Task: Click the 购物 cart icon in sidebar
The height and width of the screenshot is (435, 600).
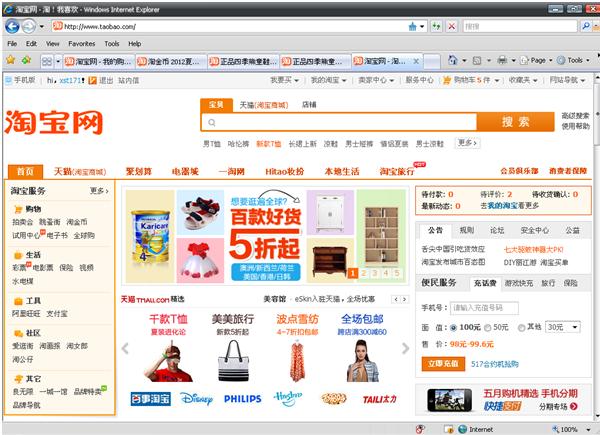Action: (x=18, y=209)
